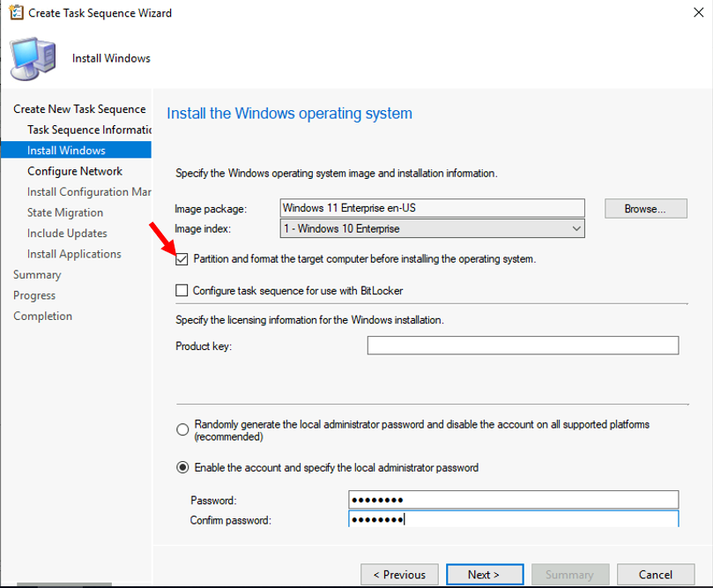Cancel the wizard
This screenshot has height=588, width=713.
click(x=655, y=575)
